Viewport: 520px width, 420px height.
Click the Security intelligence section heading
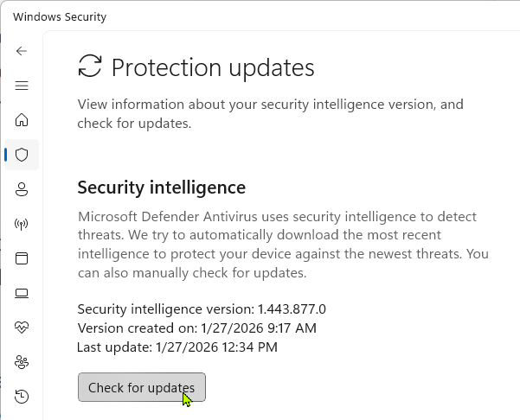pyautogui.click(x=162, y=187)
